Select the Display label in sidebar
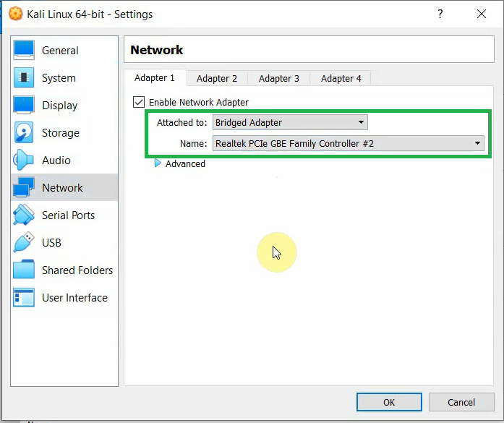 [60, 106]
